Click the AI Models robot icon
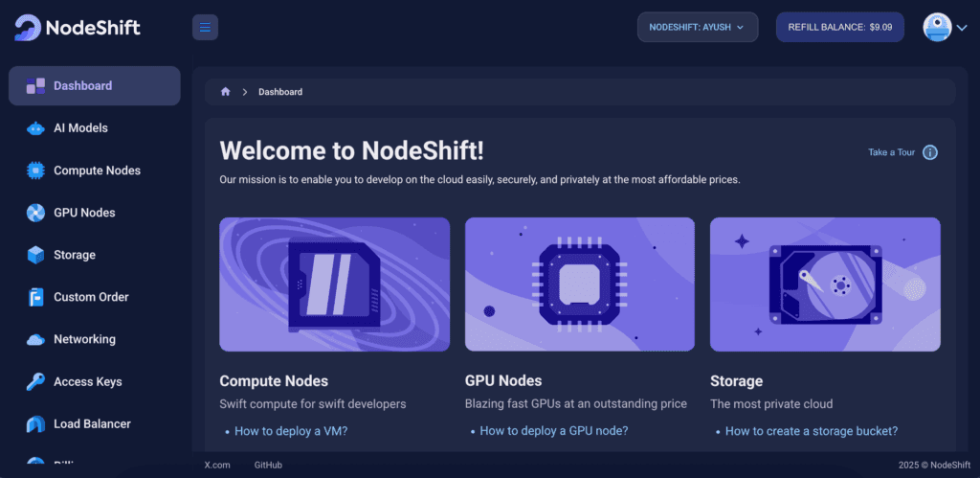This screenshot has height=478, width=980. (35, 128)
